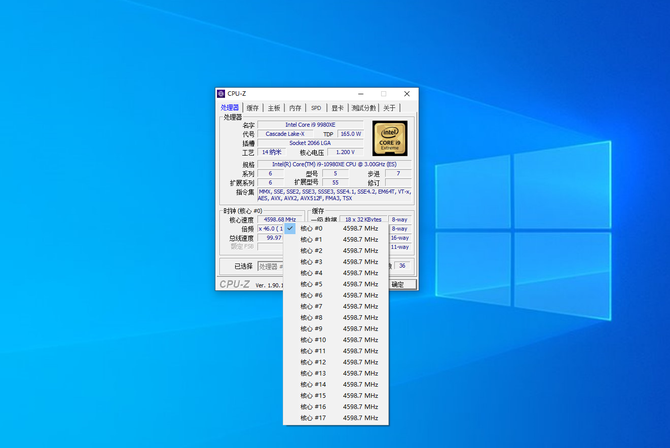The width and height of the screenshot is (670, 448).
Task: Select 核心 #8 in the core list
Action: [336, 317]
